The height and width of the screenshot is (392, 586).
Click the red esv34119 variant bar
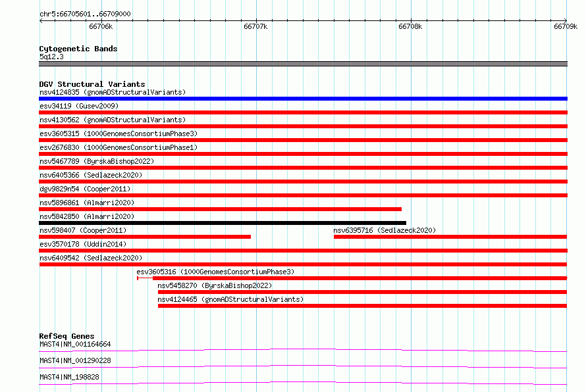pyautogui.click(x=303, y=112)
